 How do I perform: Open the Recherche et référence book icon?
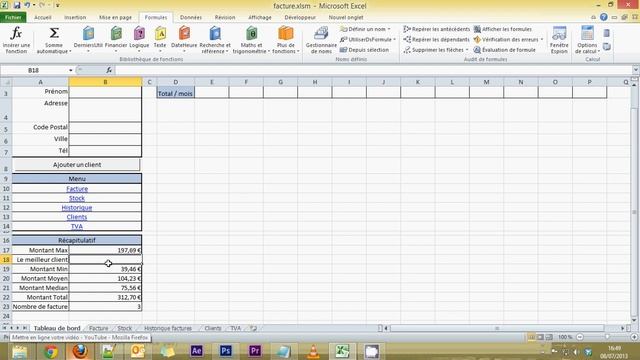(215, 33)
